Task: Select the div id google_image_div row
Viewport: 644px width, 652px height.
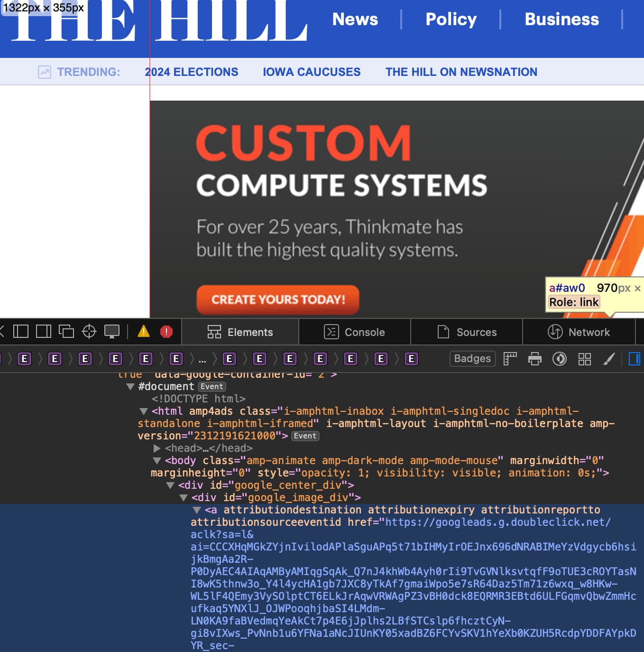Action: (x=276, y=498)
